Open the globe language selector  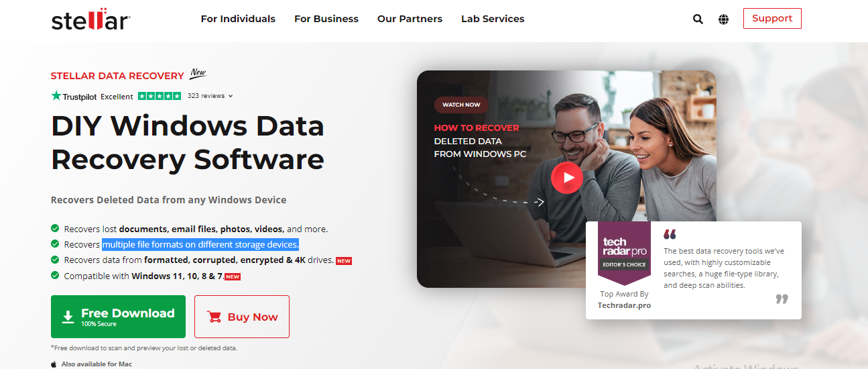pyautogui.click(x=723, y=19)
